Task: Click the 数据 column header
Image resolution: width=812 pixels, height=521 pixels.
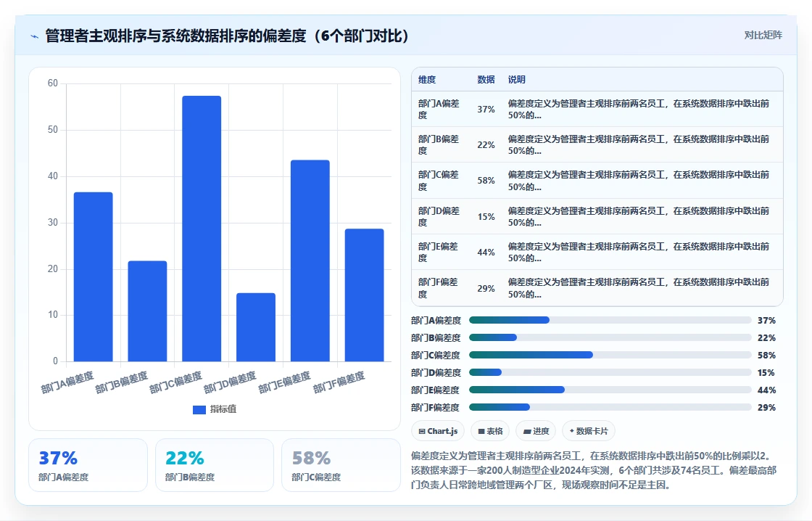Action: tap(486, 79)
